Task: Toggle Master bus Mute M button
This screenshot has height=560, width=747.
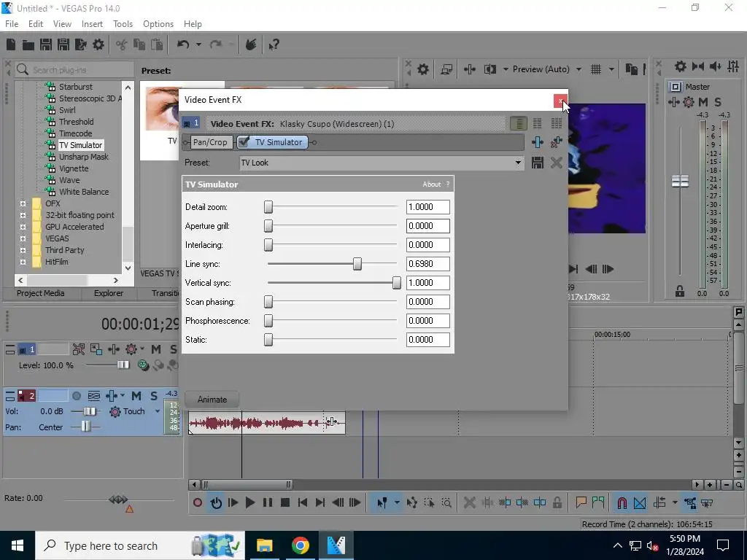Action: click(703, 102)
